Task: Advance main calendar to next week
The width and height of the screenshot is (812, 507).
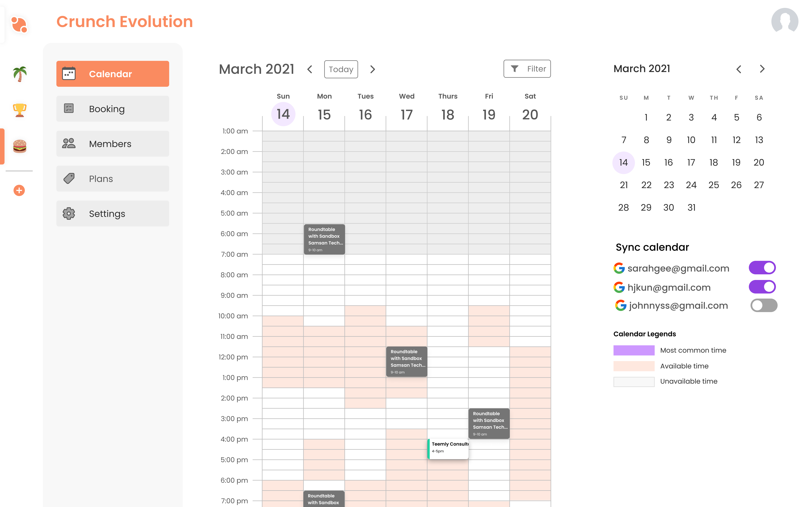Action: [372, 69]
